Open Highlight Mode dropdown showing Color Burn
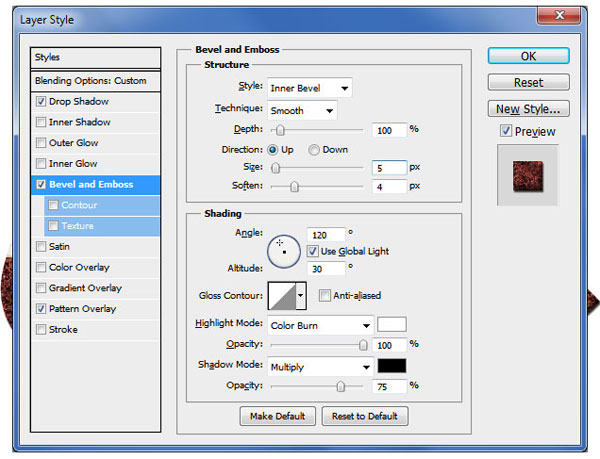 [x=320, y=325]
